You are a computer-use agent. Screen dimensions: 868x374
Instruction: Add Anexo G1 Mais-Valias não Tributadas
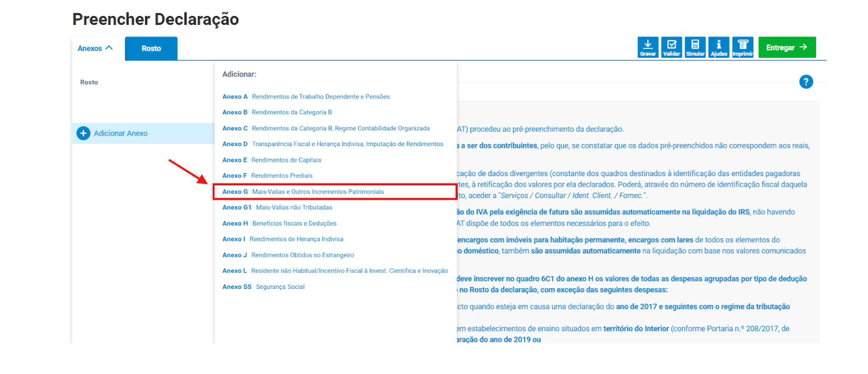[277, 207]
